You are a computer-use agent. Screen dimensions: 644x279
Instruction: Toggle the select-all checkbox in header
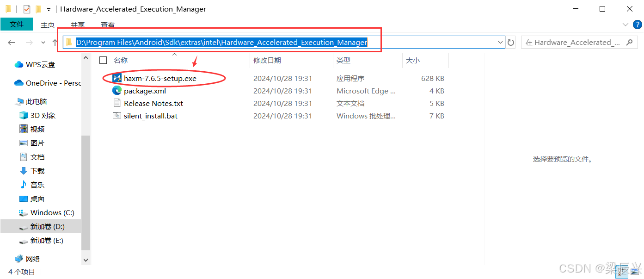coord(103,60)
